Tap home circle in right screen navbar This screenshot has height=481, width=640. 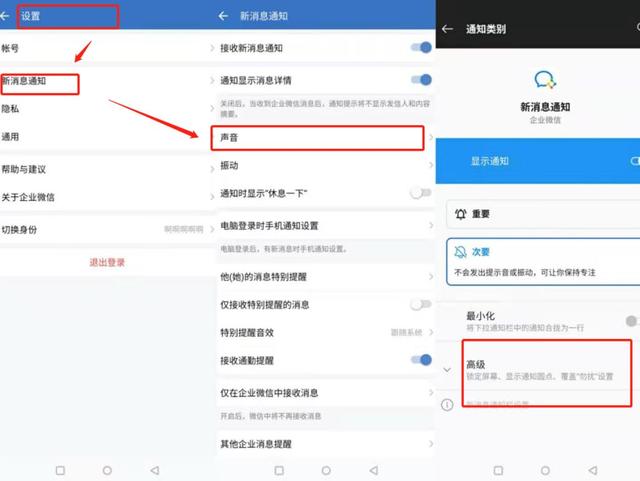coord(545,470)
